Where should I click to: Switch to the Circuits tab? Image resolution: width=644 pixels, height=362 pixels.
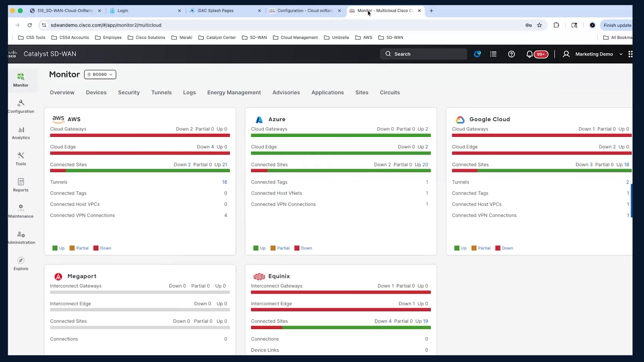(x=390, y=93)
